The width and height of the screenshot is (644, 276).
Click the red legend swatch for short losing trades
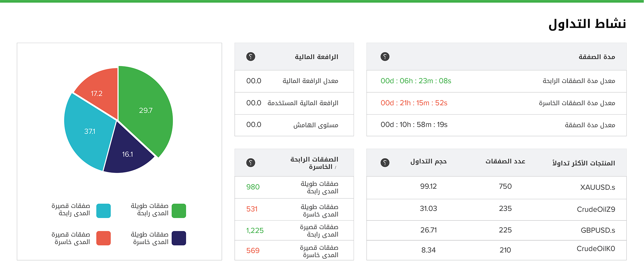pos(103,238)
